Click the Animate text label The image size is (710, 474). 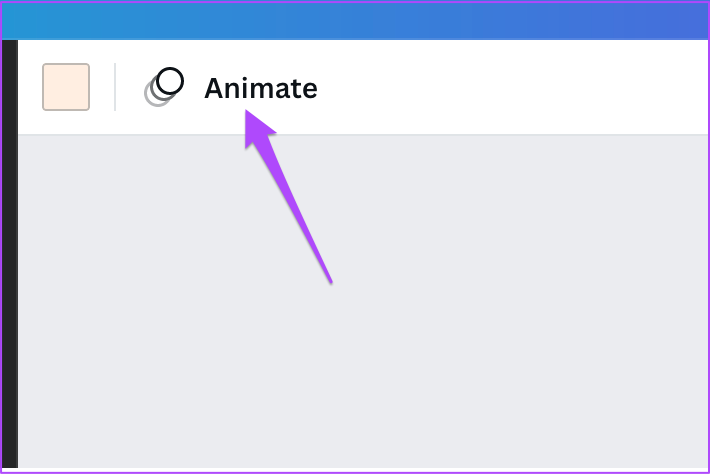[261, 88]
